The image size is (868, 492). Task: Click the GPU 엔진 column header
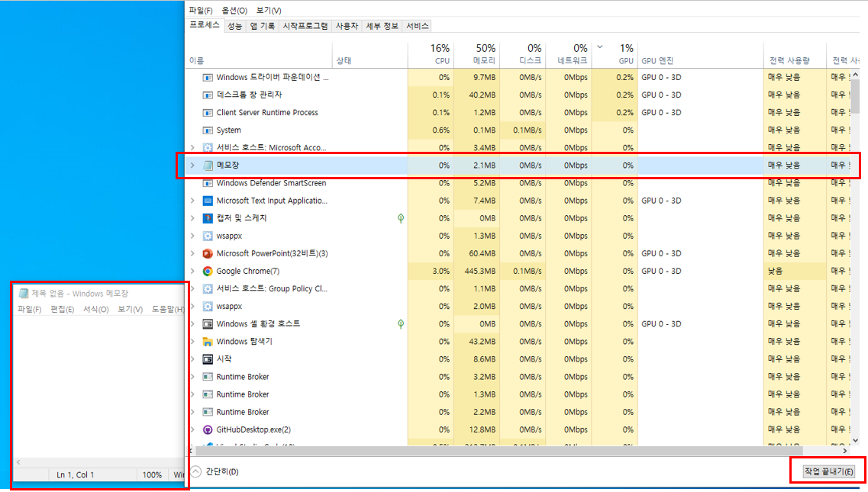coord(700,54)
